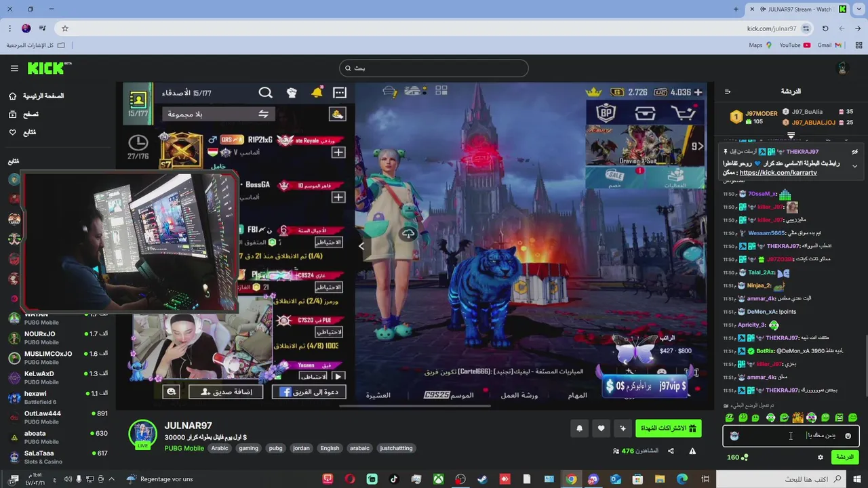
Task: Select the justchattting tag
Action: pos(396,448)
